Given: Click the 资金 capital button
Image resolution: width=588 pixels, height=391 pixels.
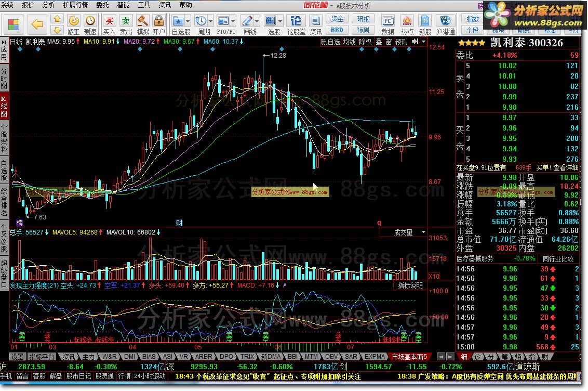Looking at the screenshot, I should click(x=337, y=19).
